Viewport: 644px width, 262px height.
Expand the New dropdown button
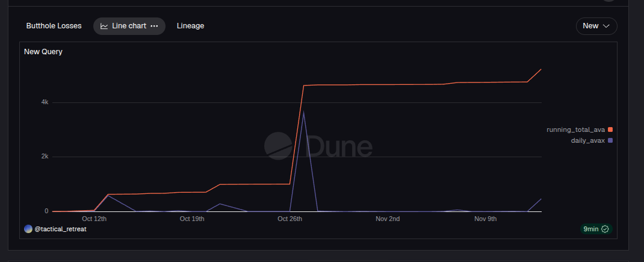coord(596,26)
